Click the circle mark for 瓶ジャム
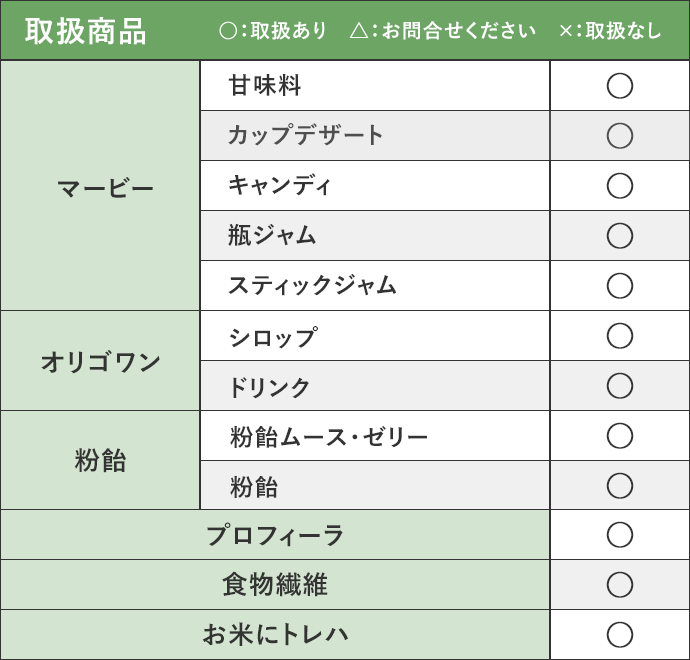This screenshot has width=690, height=660. click(620, 236)
